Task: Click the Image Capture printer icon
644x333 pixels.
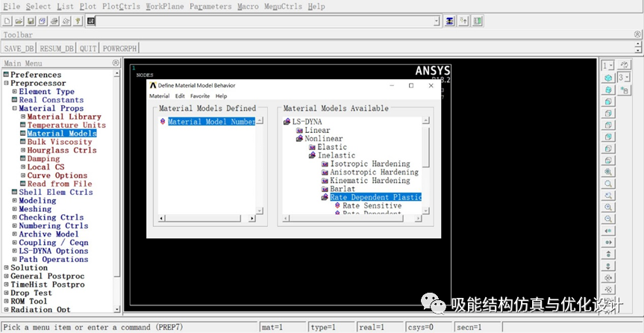Action: coord(54,21)
